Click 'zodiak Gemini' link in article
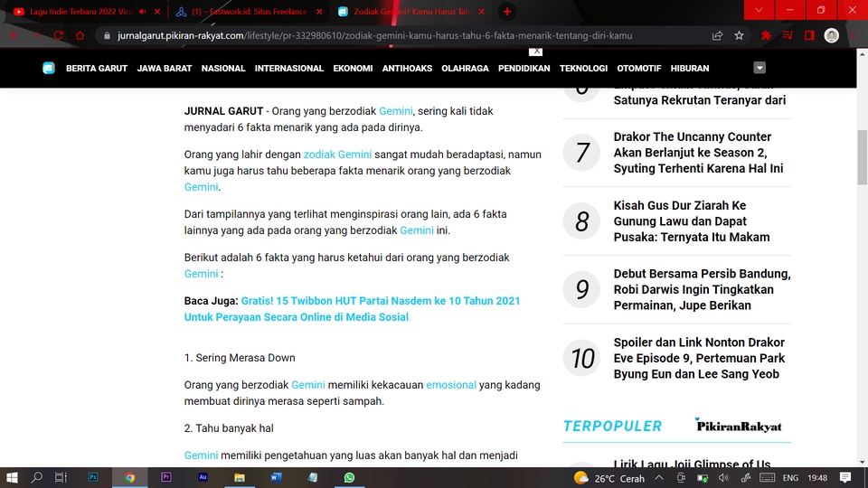This screenshot has width=868, height=488. (x=337, y=155)
